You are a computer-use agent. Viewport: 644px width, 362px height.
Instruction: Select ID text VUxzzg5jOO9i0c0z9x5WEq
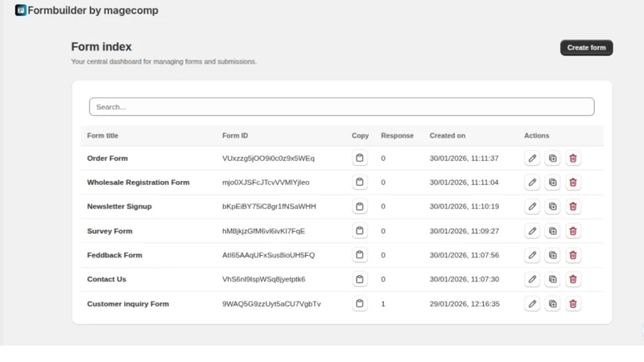268,158
